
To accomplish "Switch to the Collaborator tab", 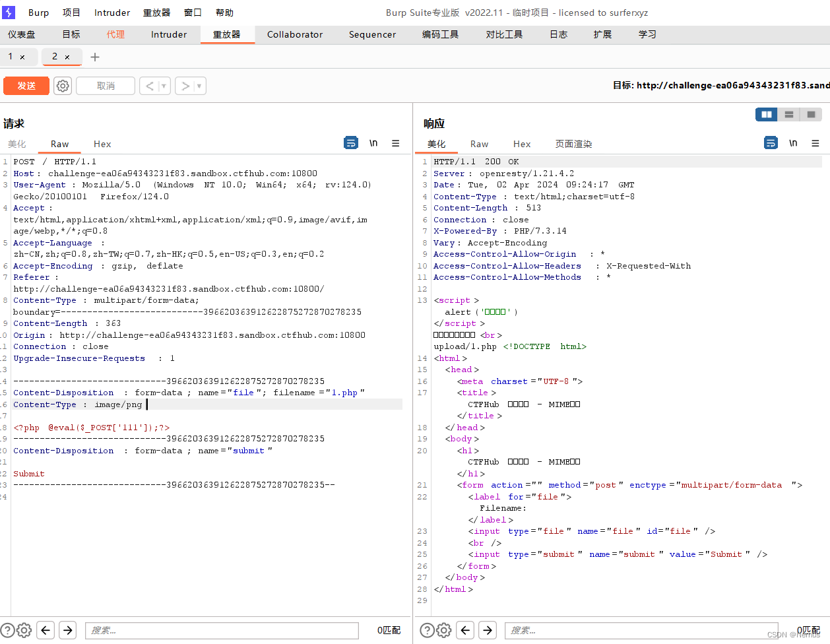I will click(x=295, y=34).
